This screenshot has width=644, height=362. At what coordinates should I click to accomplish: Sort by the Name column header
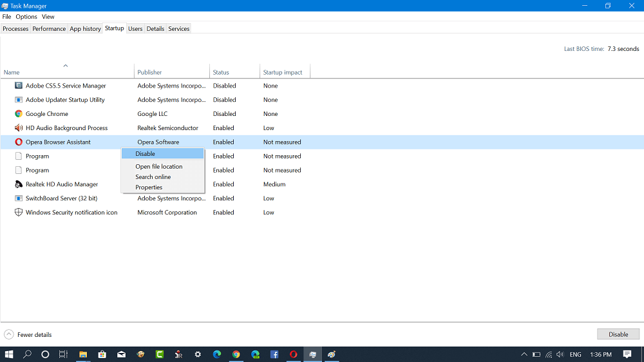point(67,70)
